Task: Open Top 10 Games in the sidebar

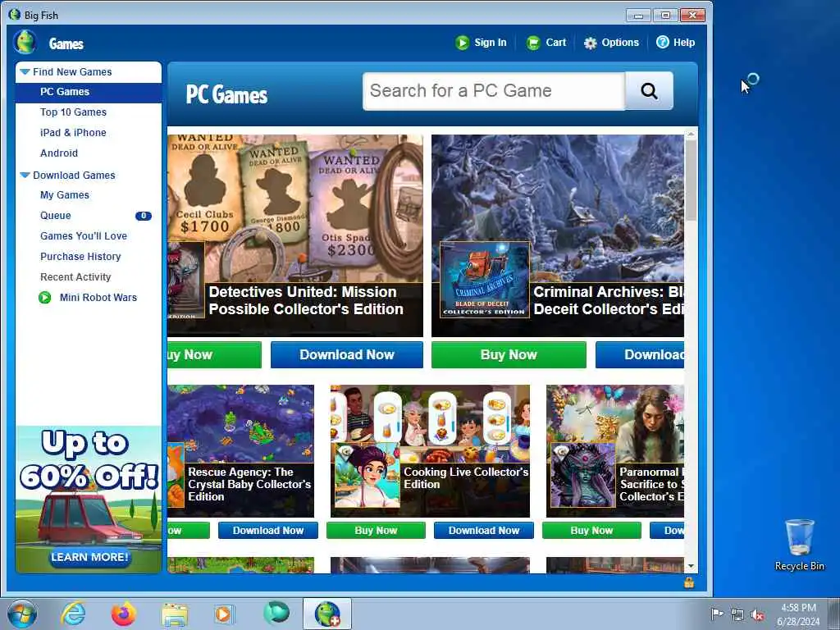Action: tap(73, 112)
